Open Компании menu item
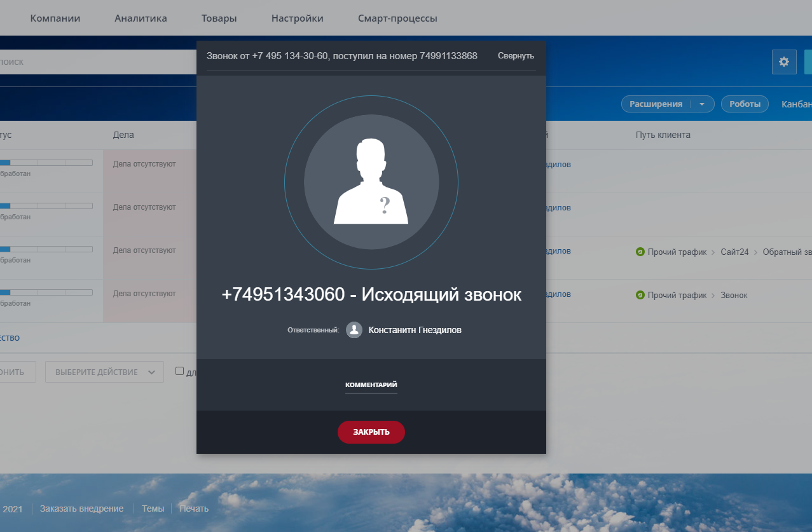 pyautogui.click(x=55, y=18)
